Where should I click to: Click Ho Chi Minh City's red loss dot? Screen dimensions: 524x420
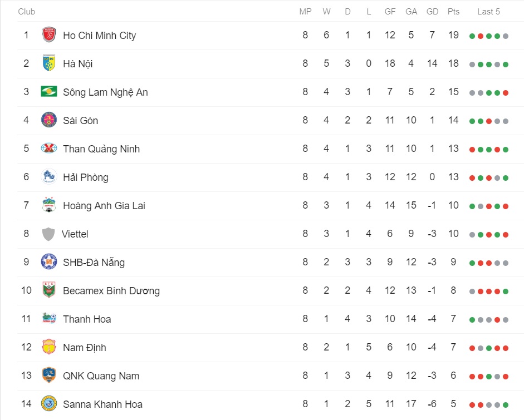point(480,36)
